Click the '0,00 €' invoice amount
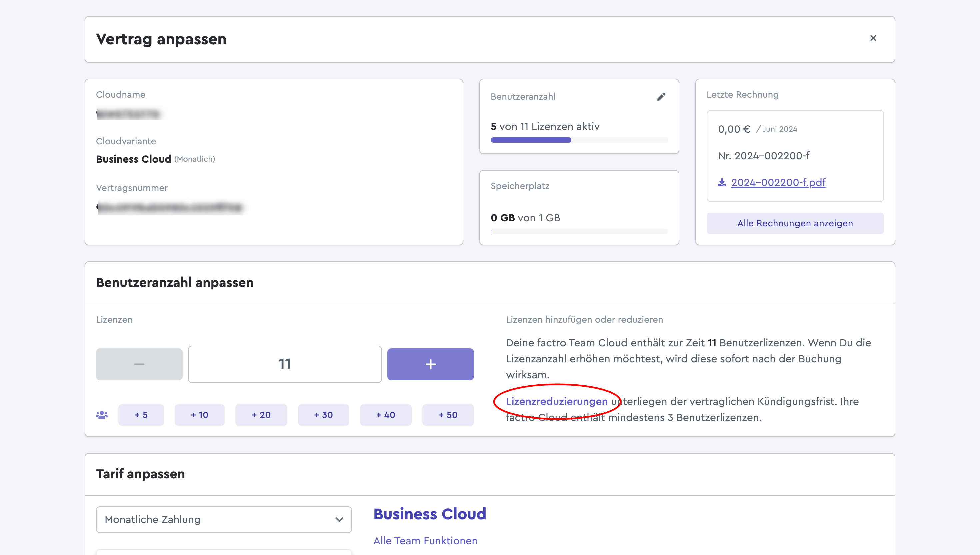Screen dimensions: 980x555 point(734,129)
